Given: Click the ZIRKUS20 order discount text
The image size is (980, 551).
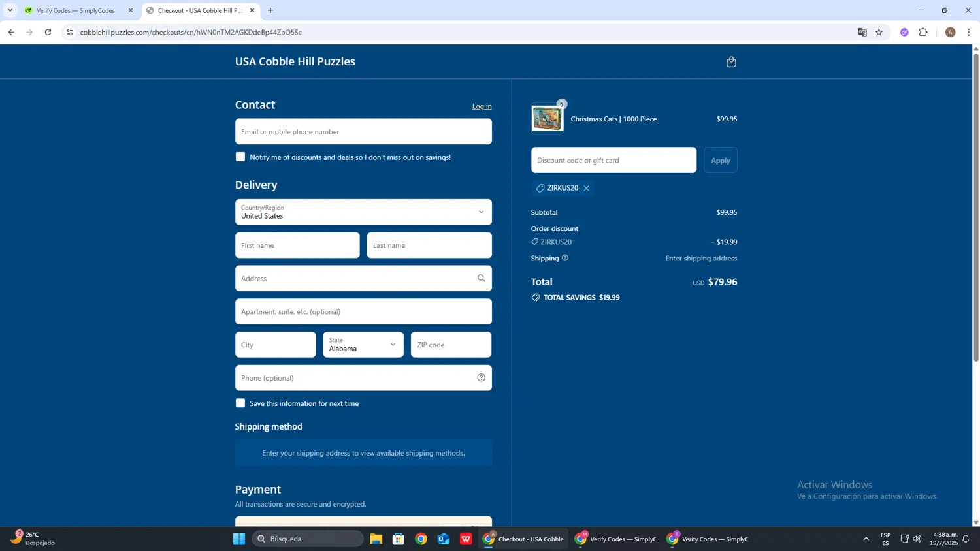Looking at the screenshot, I should 556,242.
